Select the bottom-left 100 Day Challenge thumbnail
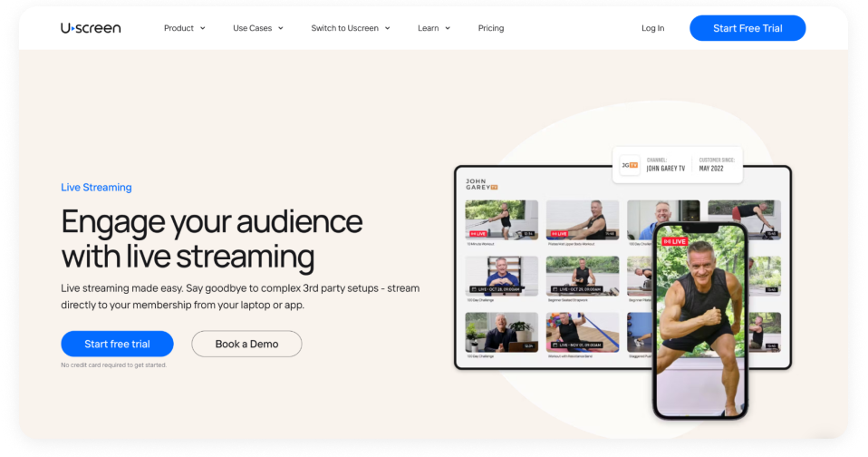This screenshot has width=868, height=457. click(x=501, y=332)
